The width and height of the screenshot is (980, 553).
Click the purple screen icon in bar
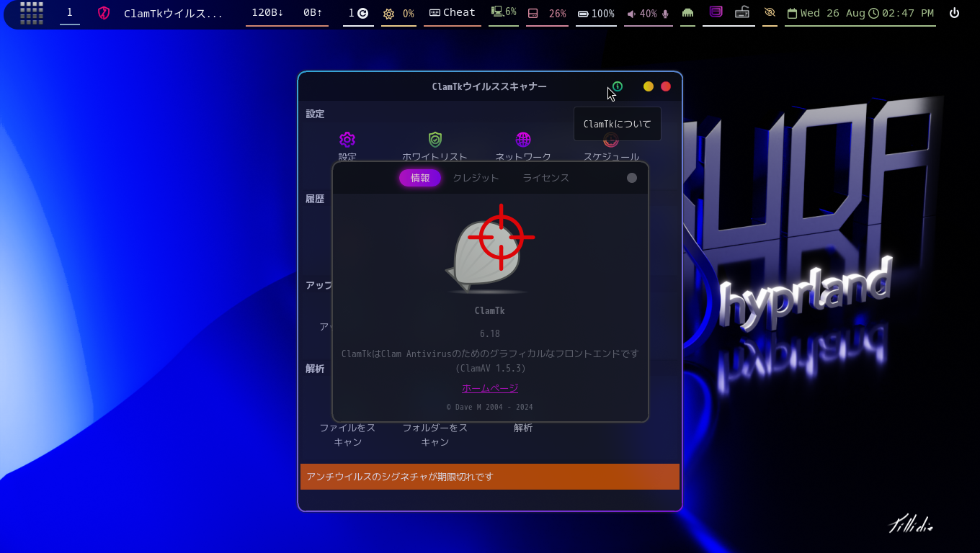point(716,12)
